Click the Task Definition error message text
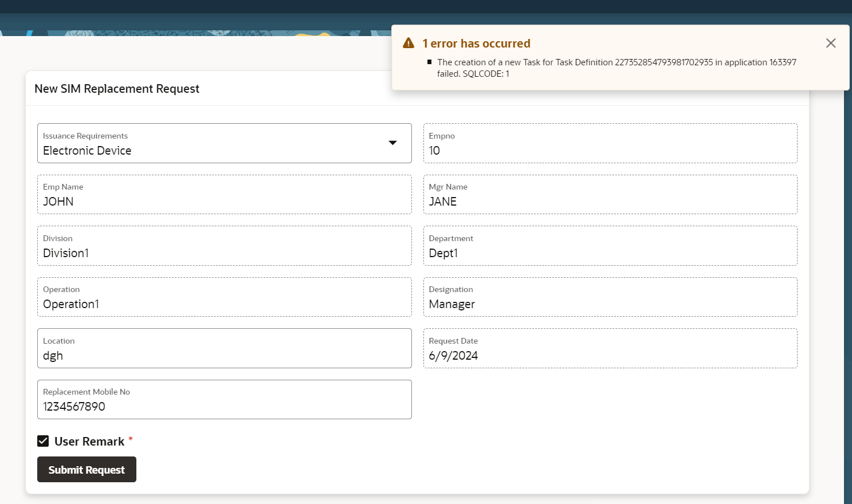The width and height of the screenshot is (852, 504). click(x=616, y=68)
